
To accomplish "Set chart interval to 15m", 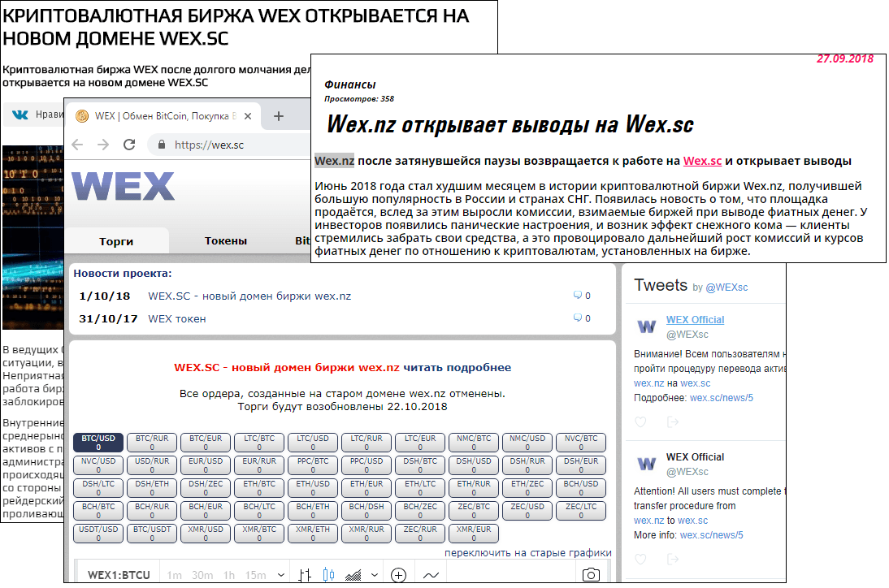I will (256, 575).
